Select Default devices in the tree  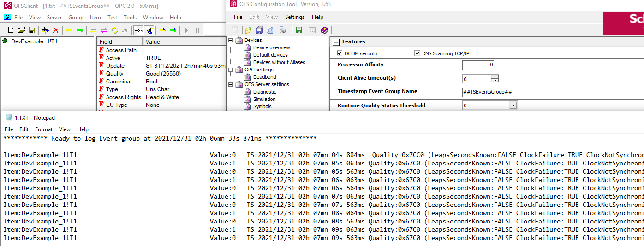point(270,55)
